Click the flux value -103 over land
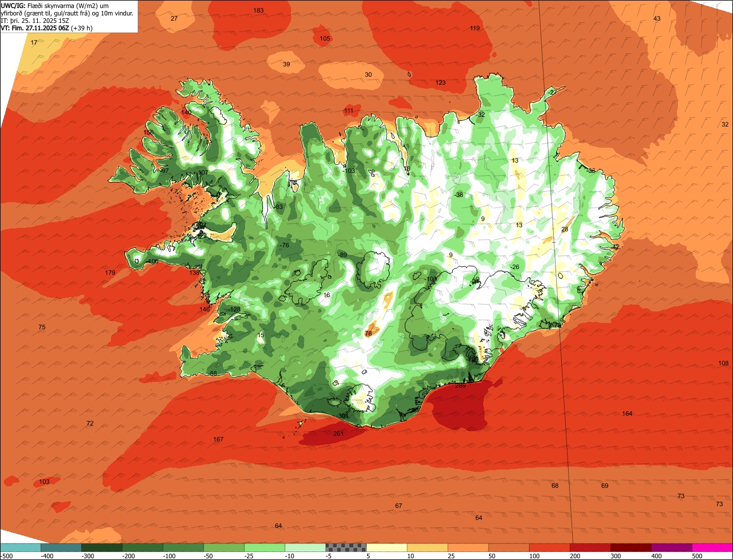This screenshot has height=560, width=733. (349, 171)
